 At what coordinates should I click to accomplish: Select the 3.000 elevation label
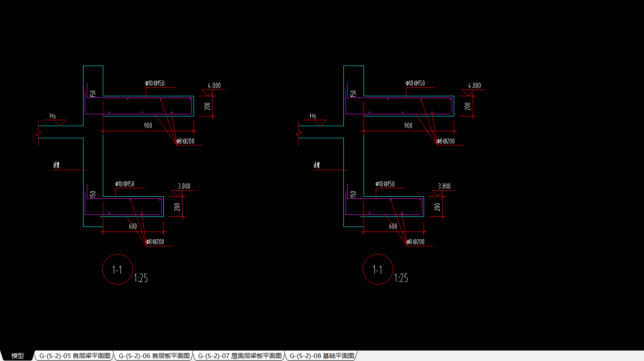coord(184,186)
